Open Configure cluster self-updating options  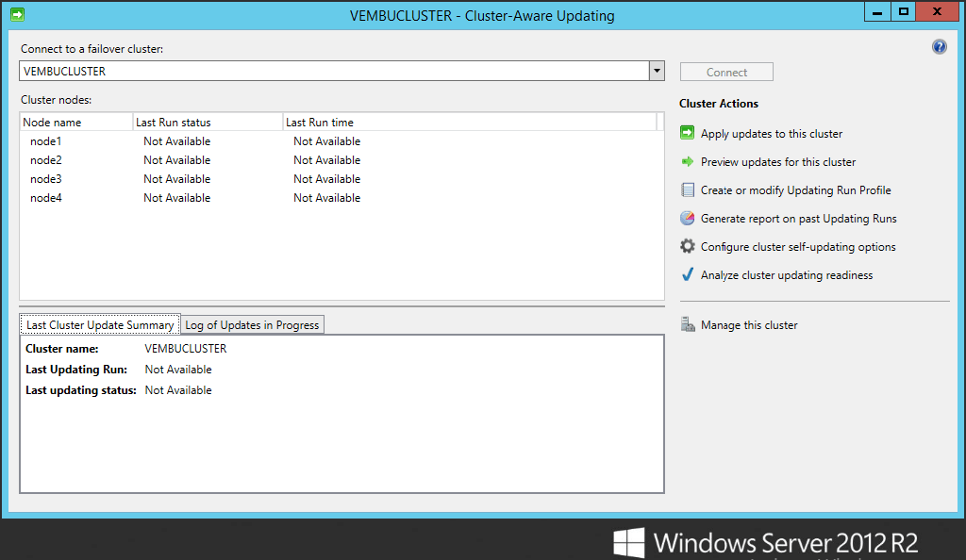(798, 247)
